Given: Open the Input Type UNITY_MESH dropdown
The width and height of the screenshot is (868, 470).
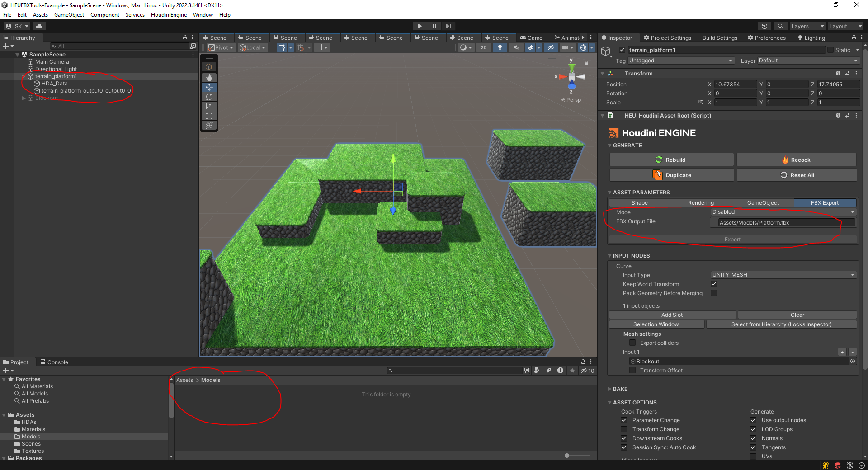Looking at the screenshot, I should [x=783, y=275].
